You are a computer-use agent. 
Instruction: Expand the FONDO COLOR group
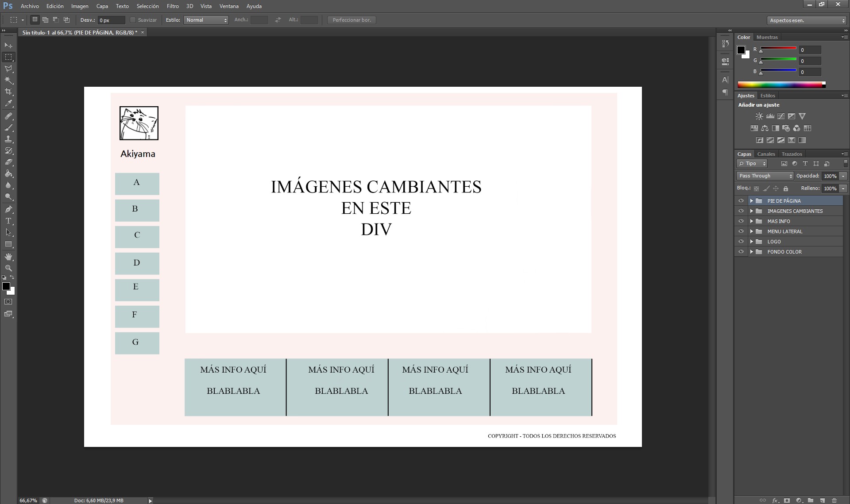click(x=751, y=252)
